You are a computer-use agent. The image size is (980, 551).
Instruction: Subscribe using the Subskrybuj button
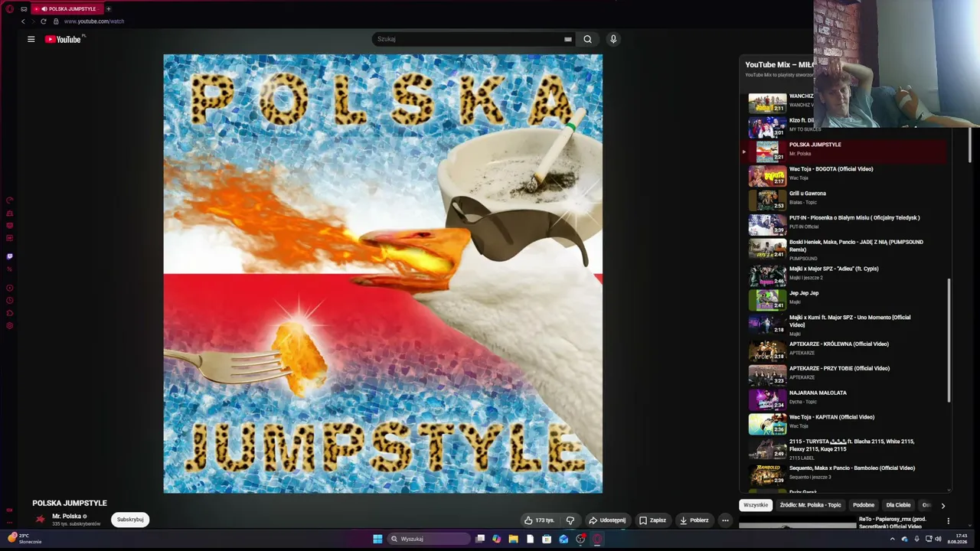pos(130,520)
